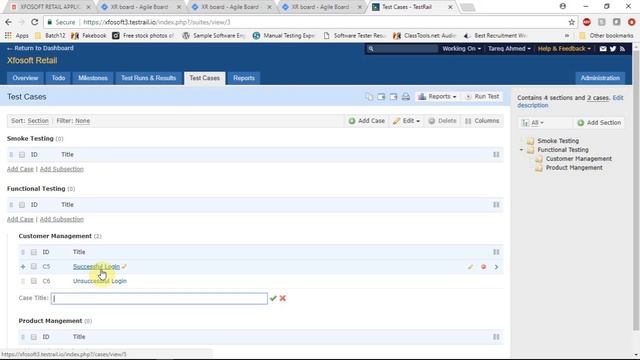This screenshot has width=640, height=360.
Task: Open the Columns selector button
Action: pos(482,121)
